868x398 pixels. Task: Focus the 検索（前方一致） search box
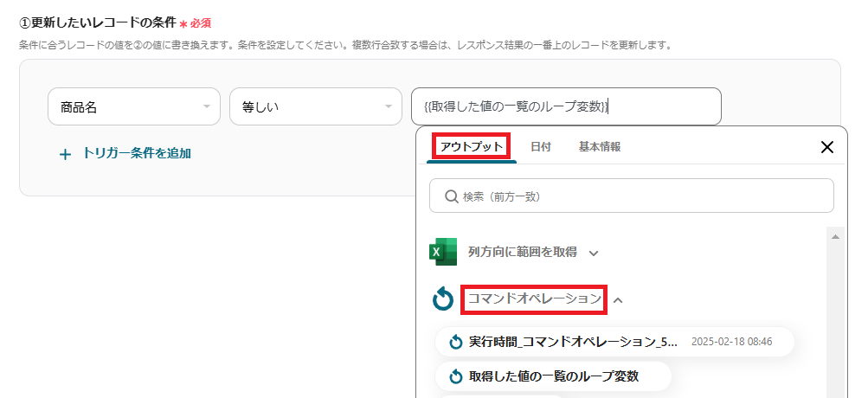[x=631, y=196]
